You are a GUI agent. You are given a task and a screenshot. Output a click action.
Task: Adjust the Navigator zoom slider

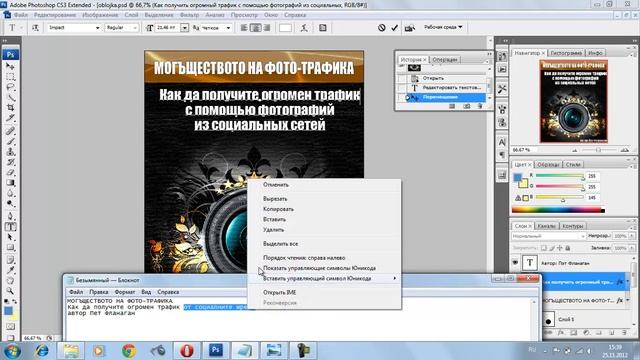coord(598,150)
